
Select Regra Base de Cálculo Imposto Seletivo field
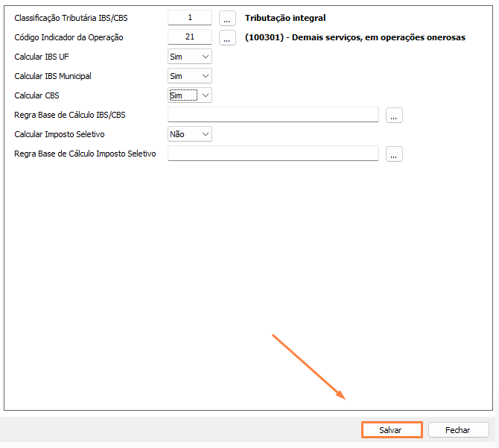point(273,154)
